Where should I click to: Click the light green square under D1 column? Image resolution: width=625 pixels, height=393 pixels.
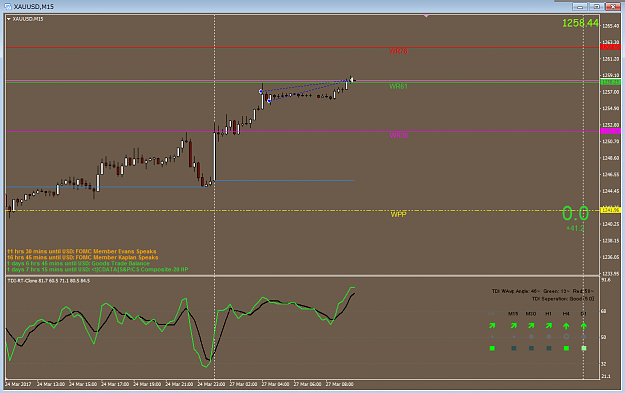coord(584,348)
